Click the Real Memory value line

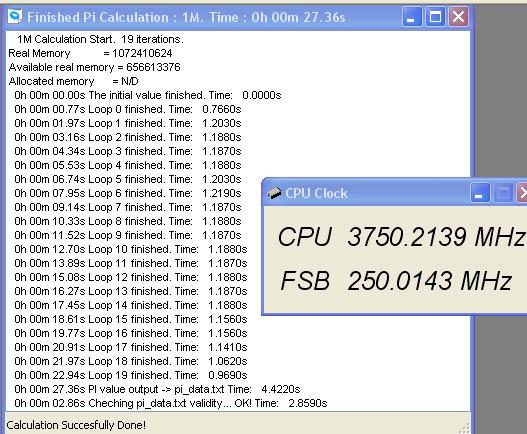[x=90, y=53]
